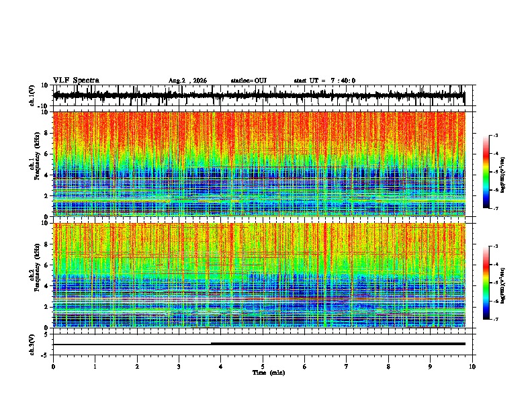Click time axis tick label "4"
Viewport: 532px width, 411px height.
click(221, 367)
